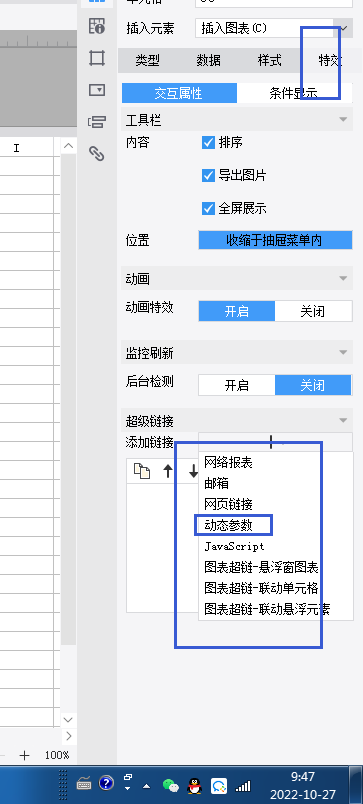Image resolution: width=363 pixels, height=804 pixels.
Task: Click the network signal bars icon
Action: click(x=243, y=786)
